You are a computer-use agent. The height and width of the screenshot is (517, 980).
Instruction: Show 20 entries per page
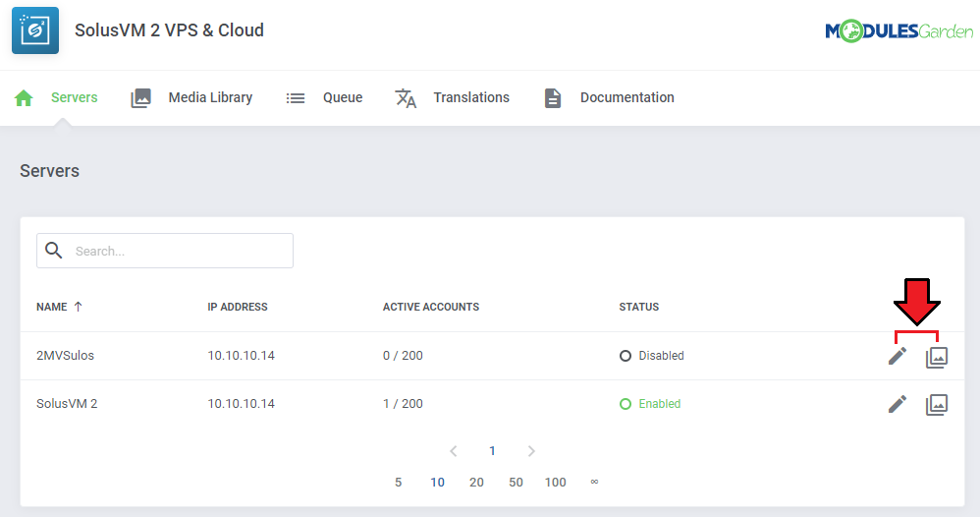(476, 483)
